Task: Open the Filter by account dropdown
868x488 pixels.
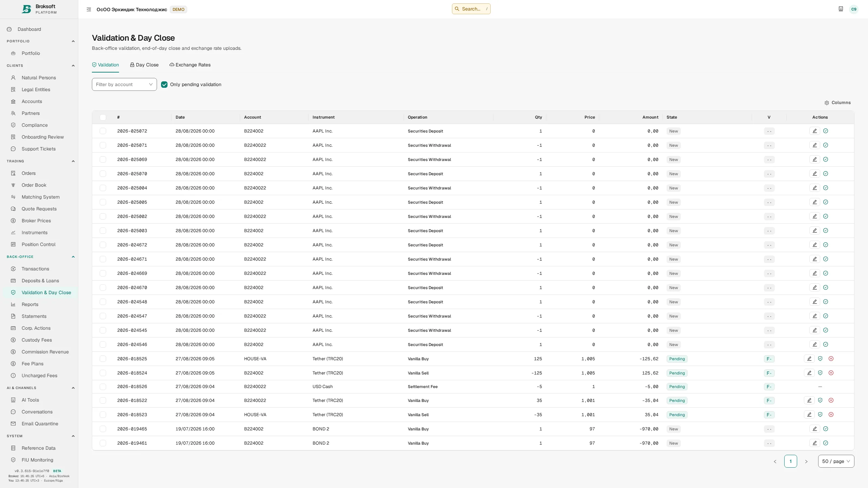Action: click(x=124, y=84)
